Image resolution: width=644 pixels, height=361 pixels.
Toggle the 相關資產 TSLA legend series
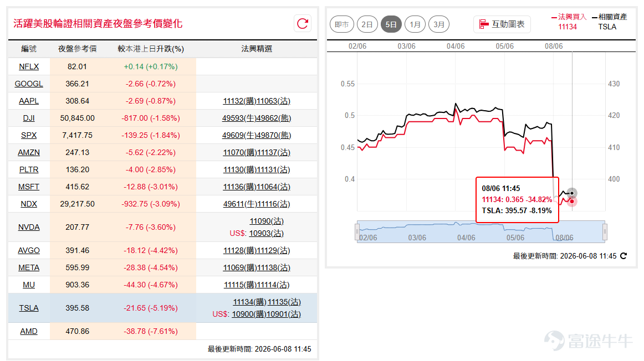click(610, 22)
